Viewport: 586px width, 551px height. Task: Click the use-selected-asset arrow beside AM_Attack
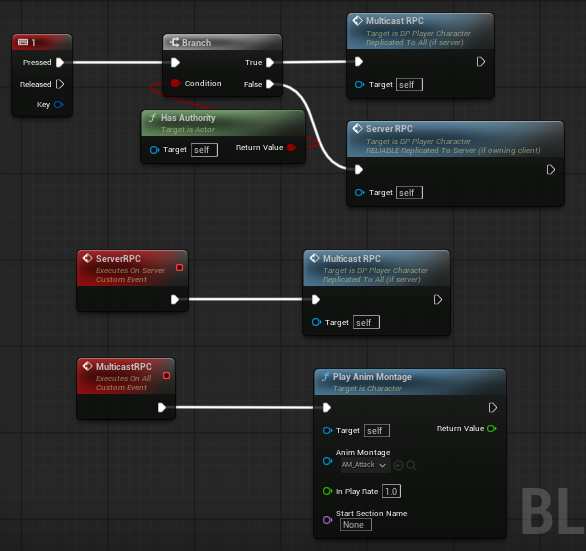[398, 465]
